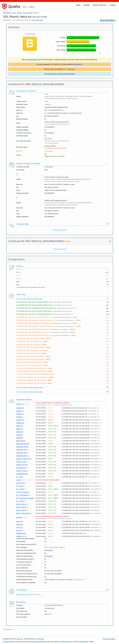Viewport: 119px width, 644px height.
Task: Collapse the TLS 1.2 cipher suites list
Action: (108, 299)
